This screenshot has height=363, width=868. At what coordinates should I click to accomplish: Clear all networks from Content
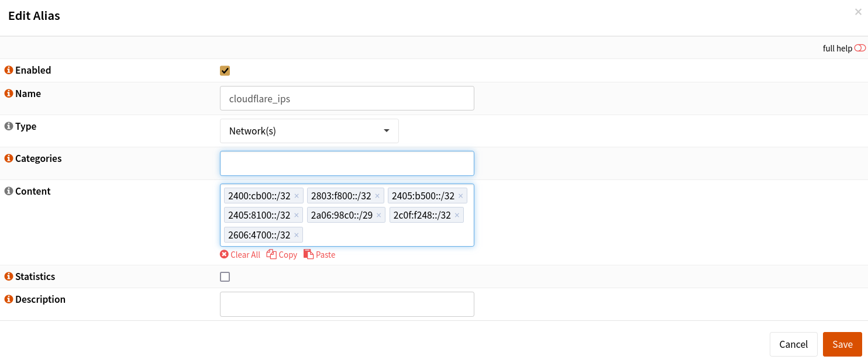coord(240,254)
